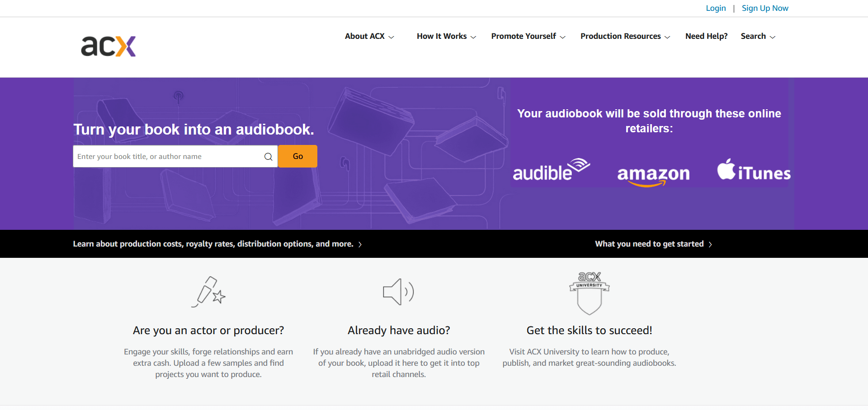
Task: Click the Are you an actor or producer? heading
Action: (x=208, y=331)
